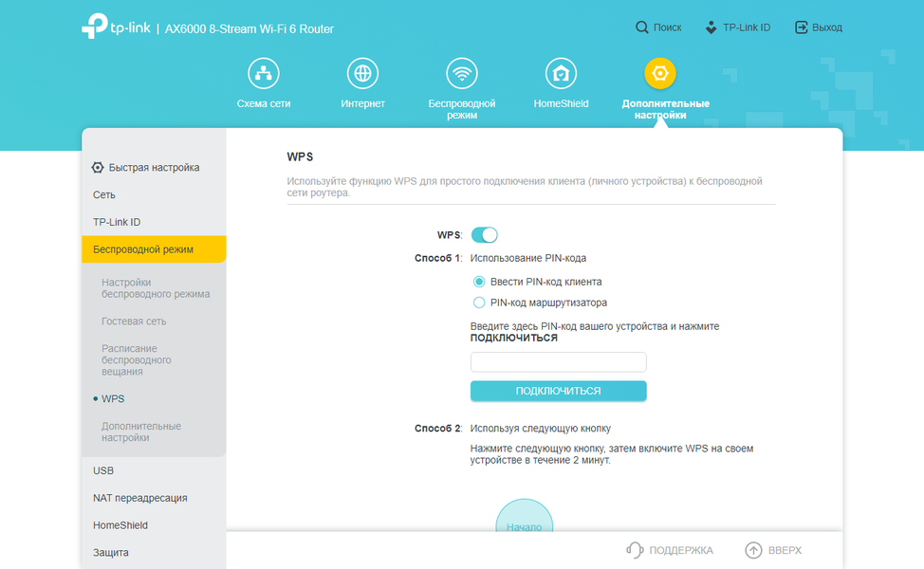Click the device PIN-code input field
924x569 pixels.
click(558, 361)
